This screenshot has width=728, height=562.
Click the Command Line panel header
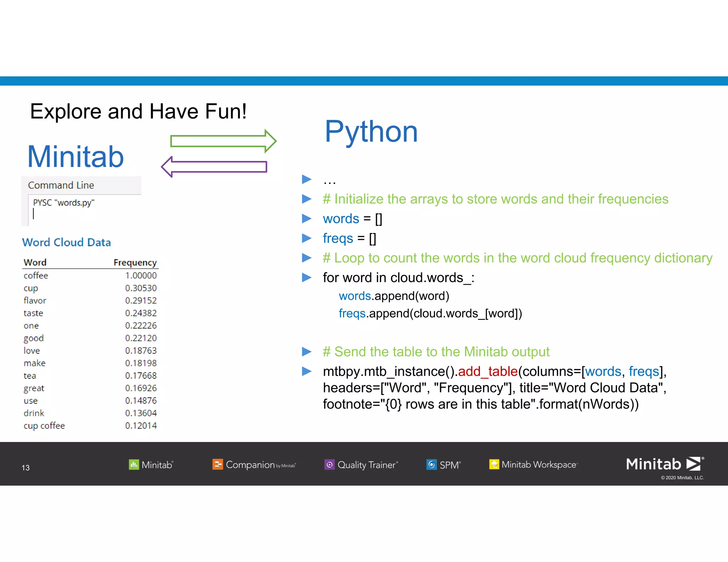[x=81, y=185]
